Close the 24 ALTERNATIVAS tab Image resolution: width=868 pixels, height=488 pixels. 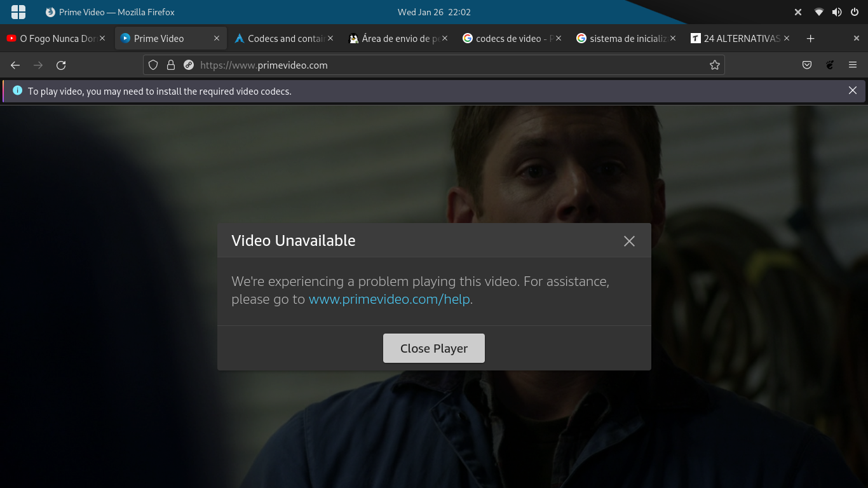pyautogui.click(x=787, y=39)
